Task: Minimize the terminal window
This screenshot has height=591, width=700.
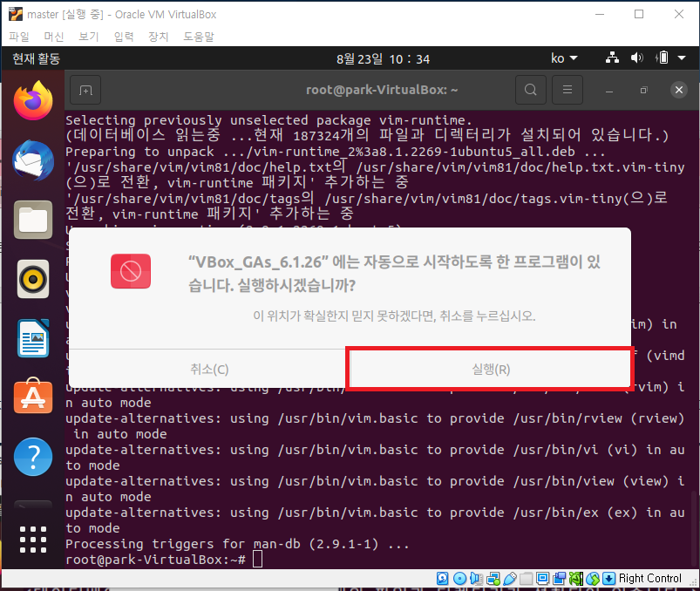Action: pyautogui.click(x=609, y=90)
